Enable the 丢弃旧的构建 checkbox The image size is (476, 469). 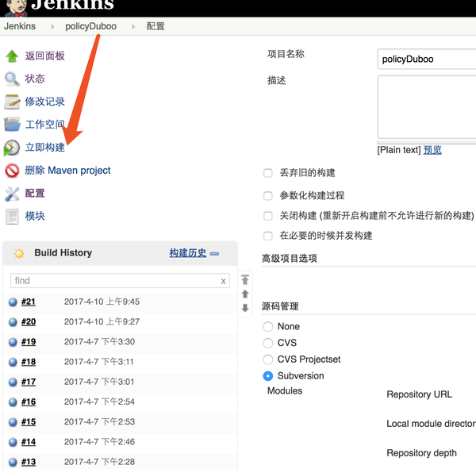[268, 173]
